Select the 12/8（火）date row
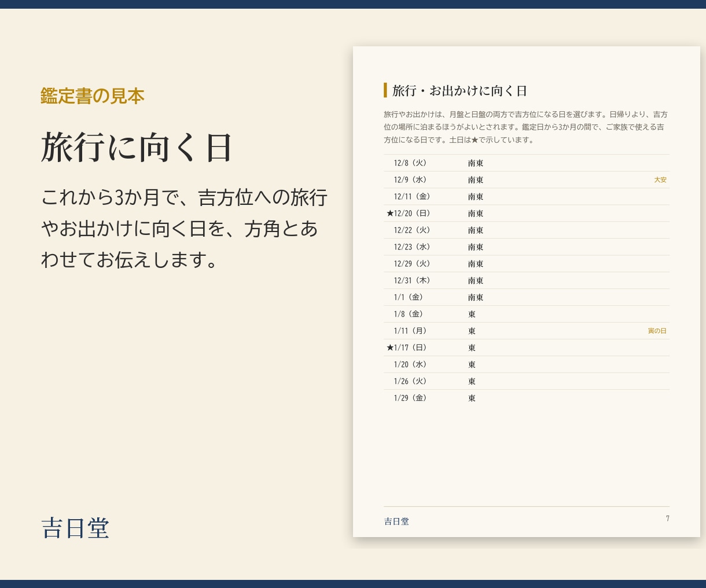Image resolution: width=706 pixels, height=588 pixels. tap(527, 163)
